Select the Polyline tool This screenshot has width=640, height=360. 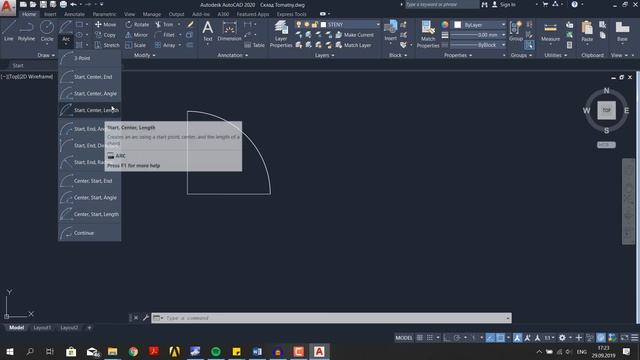pyautogui.click(x=26, y=31)
